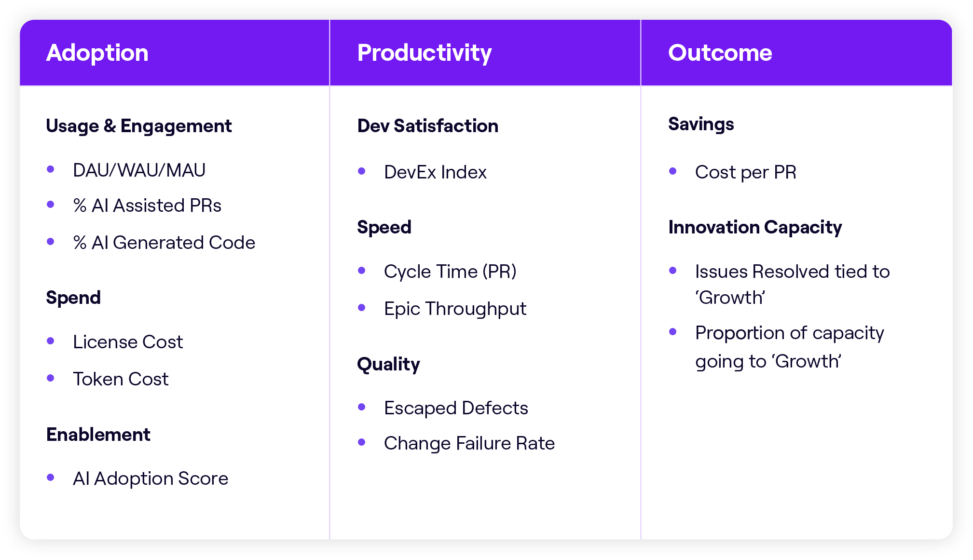Click the Usage & Engagement heading

[x=138, y=126]
